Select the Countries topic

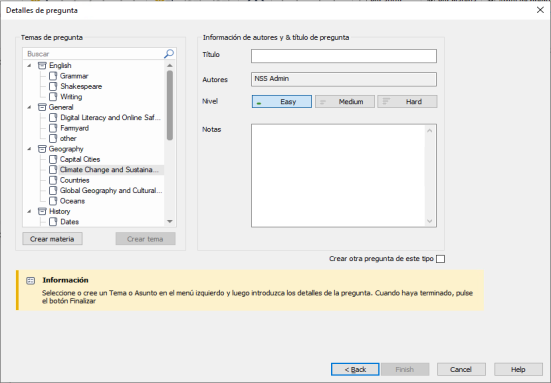tap(74, 180)
